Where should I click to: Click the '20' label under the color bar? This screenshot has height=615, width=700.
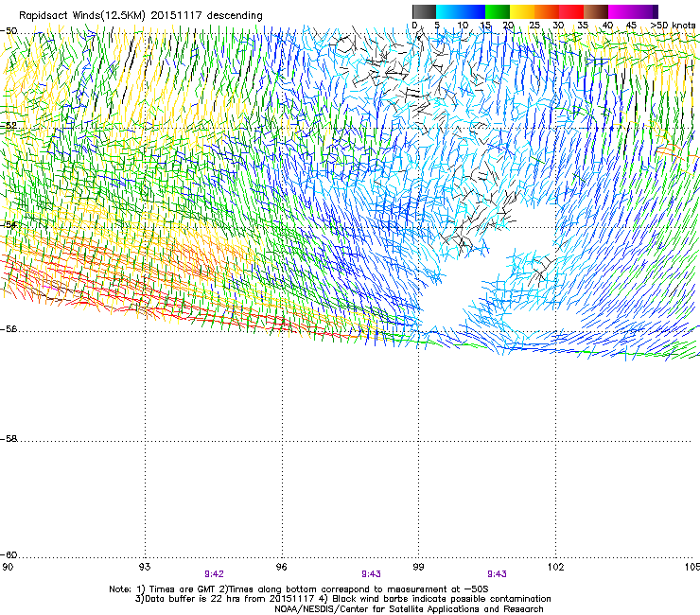tap(509, 26)
